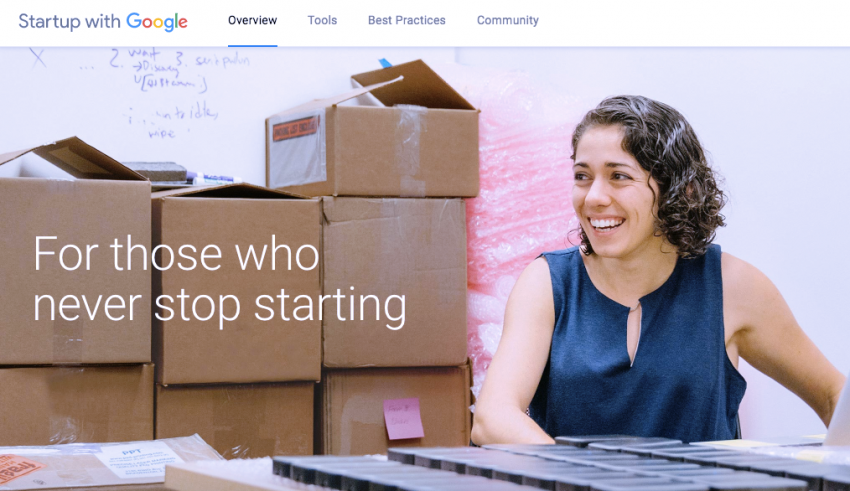Click the markers lying on the box

coord(212,178)
